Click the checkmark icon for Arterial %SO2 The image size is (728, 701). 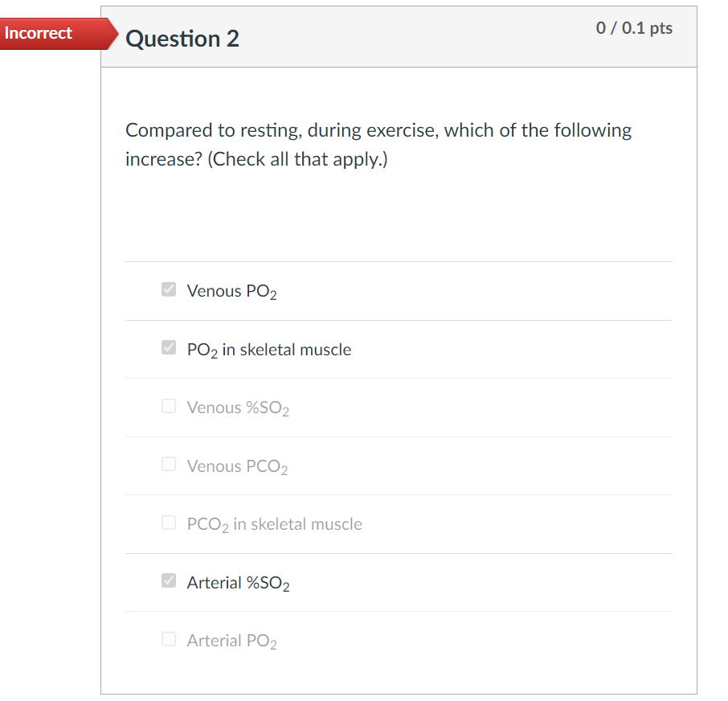169,581
